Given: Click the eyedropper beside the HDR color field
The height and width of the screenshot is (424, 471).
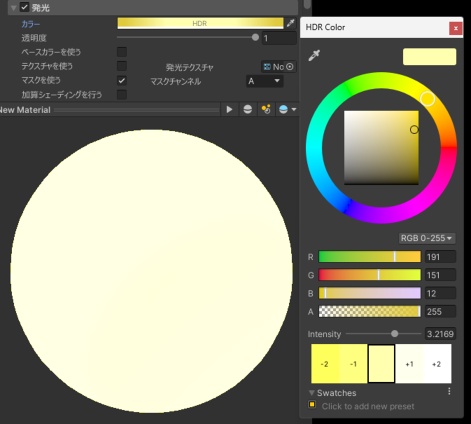Looking at the screenshot, I should point(290,23).
